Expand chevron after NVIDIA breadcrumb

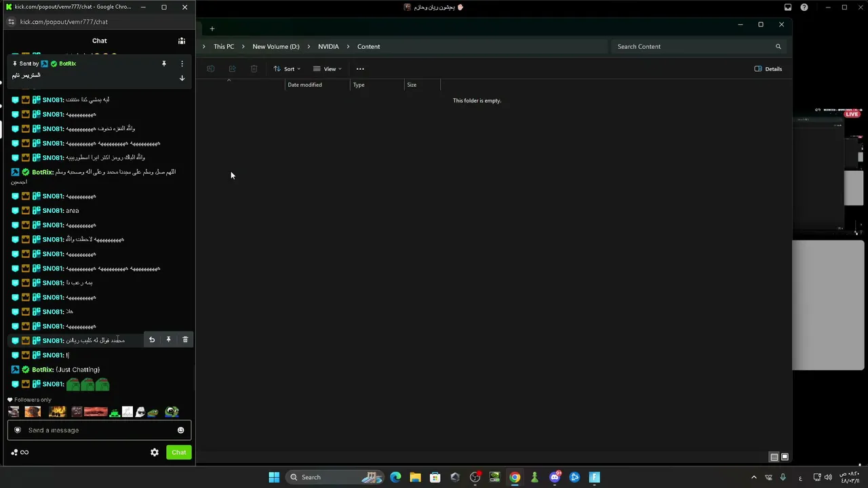[x=348, y=47]
